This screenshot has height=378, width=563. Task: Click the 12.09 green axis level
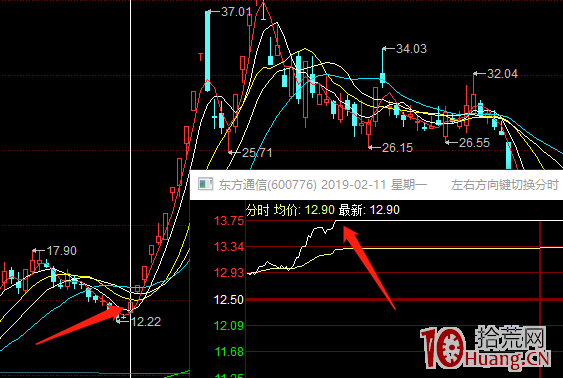pyautogui.click(x=229, y=326)
